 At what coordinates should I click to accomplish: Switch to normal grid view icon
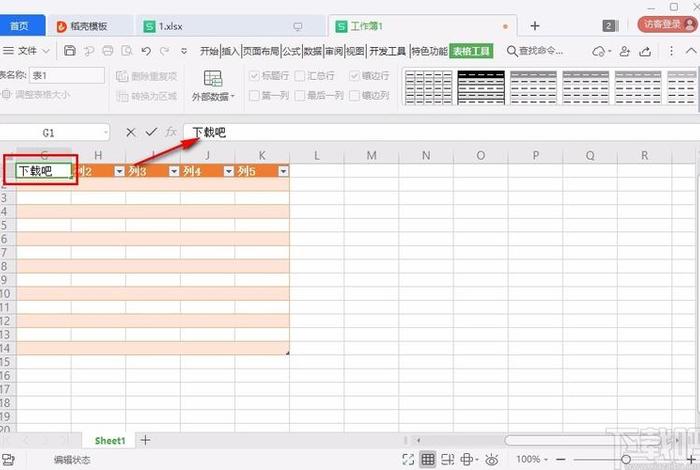(x=428, y=459)
